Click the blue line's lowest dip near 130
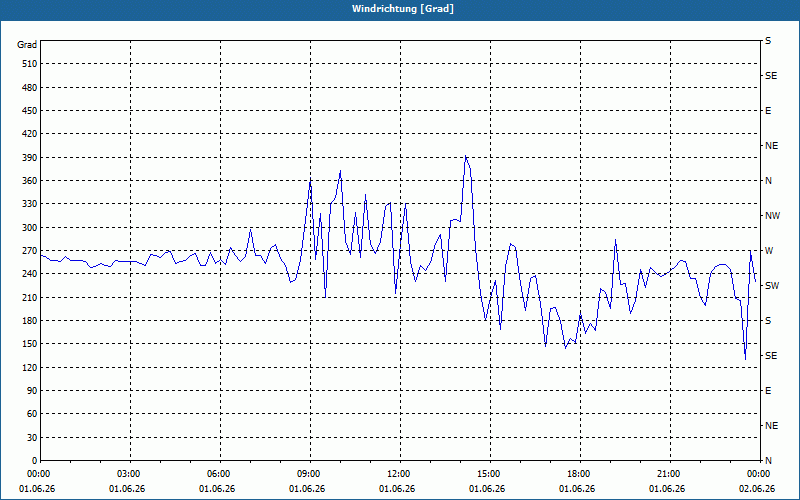 coord(745,360)
